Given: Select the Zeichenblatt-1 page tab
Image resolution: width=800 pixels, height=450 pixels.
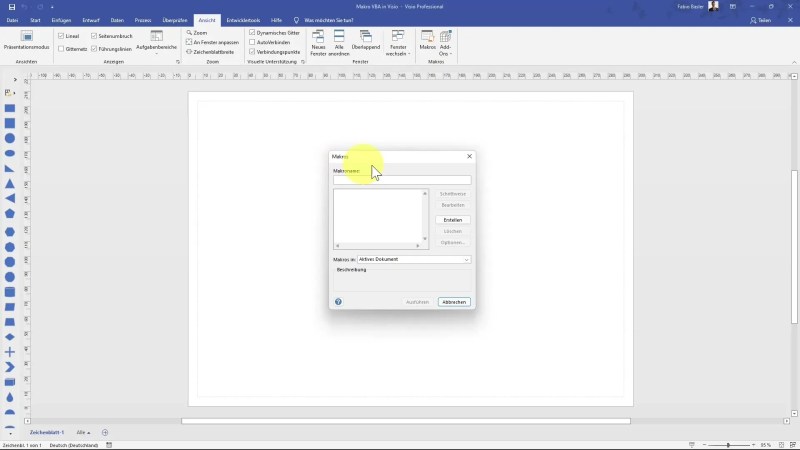Looking at the screenshot, I should [46, 433].
